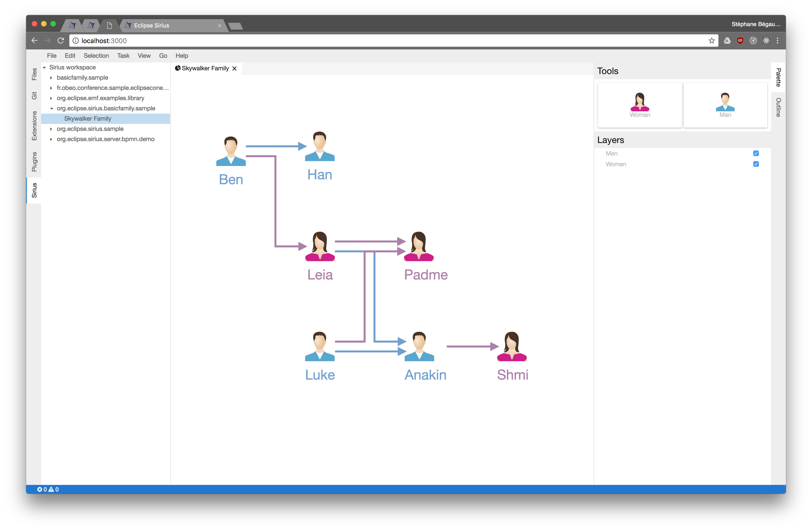Viewport: 812px width, 531px height.
Task: Select the Shmi woman node
Action: point(512,346)
